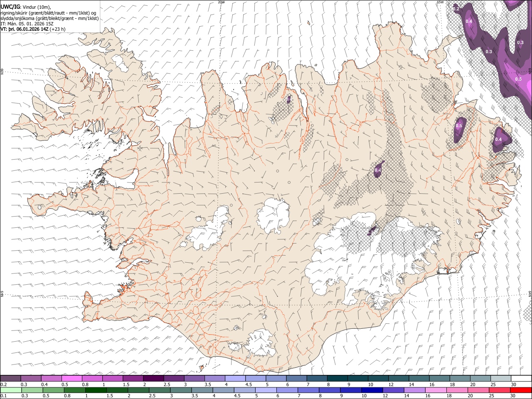Click the 'UWC/IG' title text

pos(10,7)
